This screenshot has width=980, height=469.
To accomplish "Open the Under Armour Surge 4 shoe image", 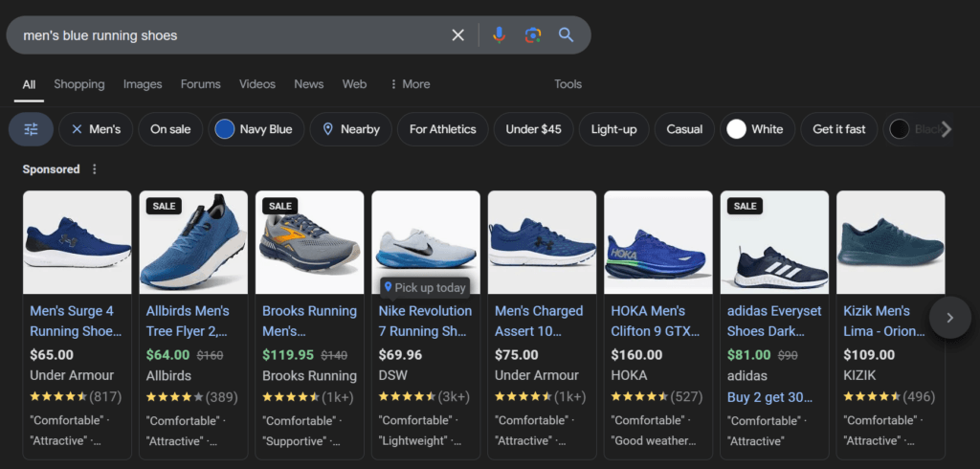I will [78, 242].
